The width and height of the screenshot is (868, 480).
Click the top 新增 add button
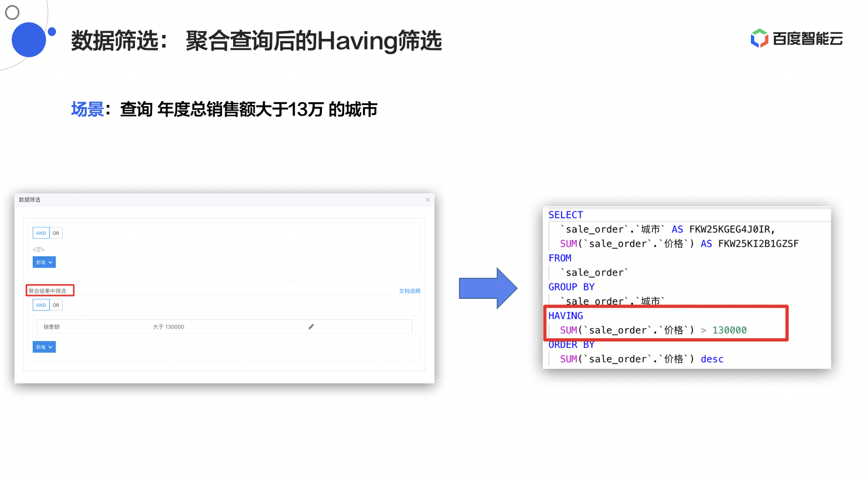[40, 262]
